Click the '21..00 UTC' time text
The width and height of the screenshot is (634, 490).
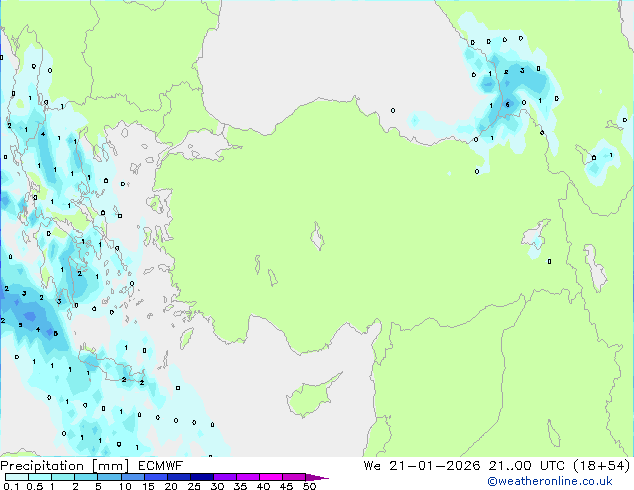click(x=526, y=466)
